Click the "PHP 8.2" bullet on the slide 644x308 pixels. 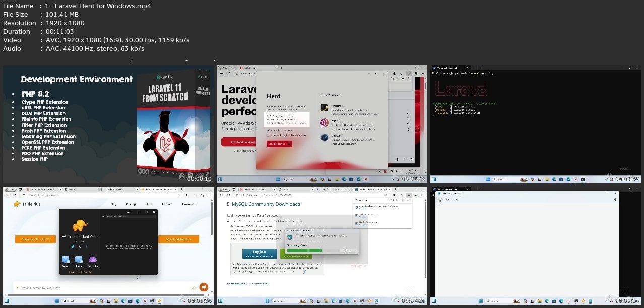tap(35, 94)
